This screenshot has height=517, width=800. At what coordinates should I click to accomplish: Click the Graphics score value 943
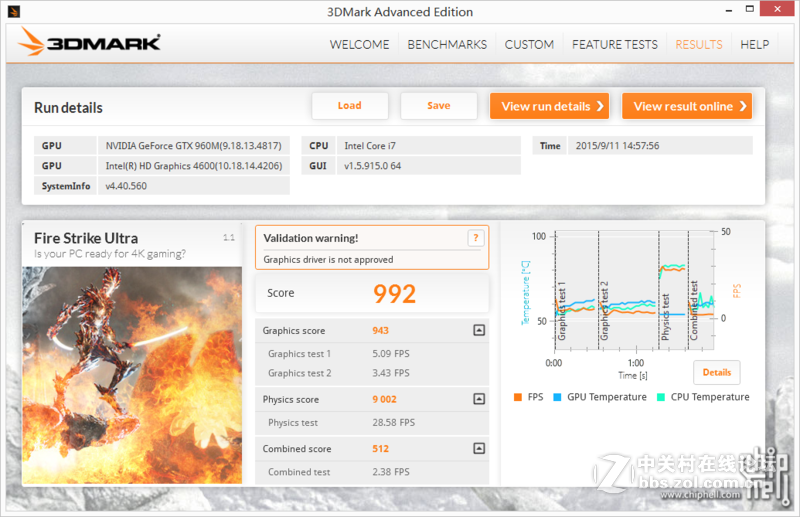click(x=381, y=331)
